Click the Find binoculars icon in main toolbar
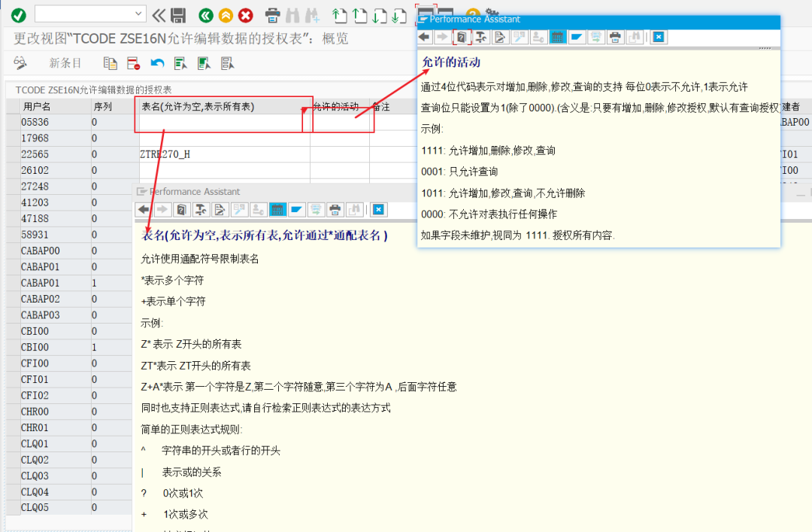Screen dimensions: 812x532 292,16
